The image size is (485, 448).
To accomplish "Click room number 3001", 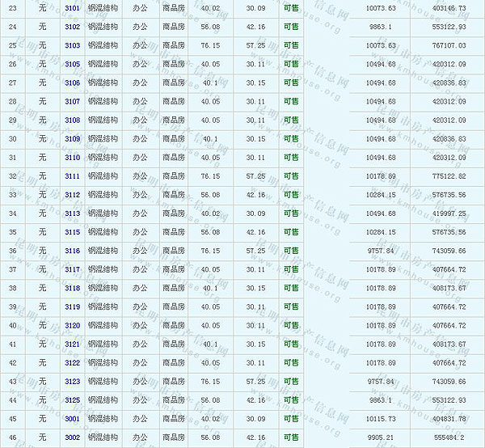I will coord(72,418).
